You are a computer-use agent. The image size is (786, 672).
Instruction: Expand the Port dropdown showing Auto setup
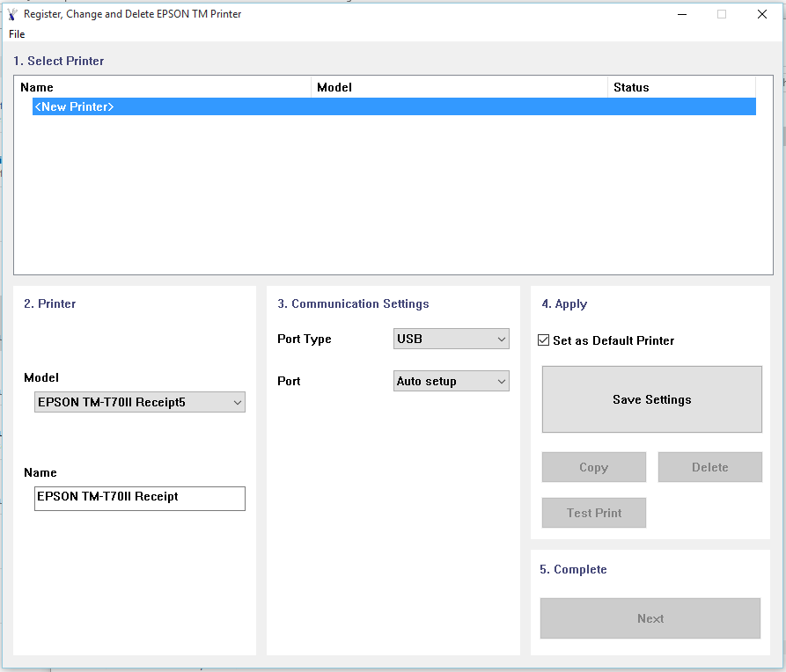pos(452,382)
